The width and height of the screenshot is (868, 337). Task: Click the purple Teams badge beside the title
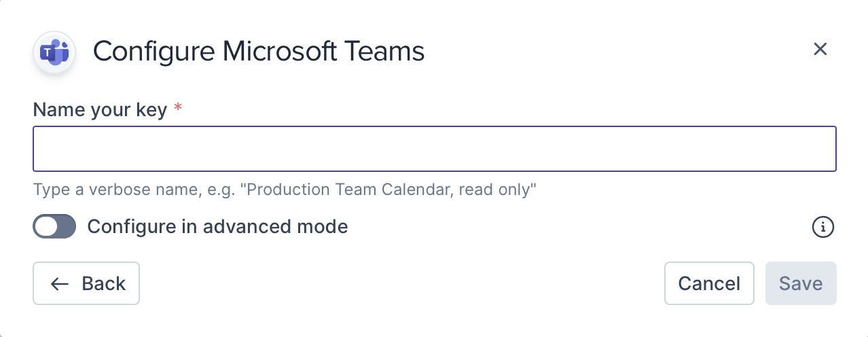(x=54, y=52)
